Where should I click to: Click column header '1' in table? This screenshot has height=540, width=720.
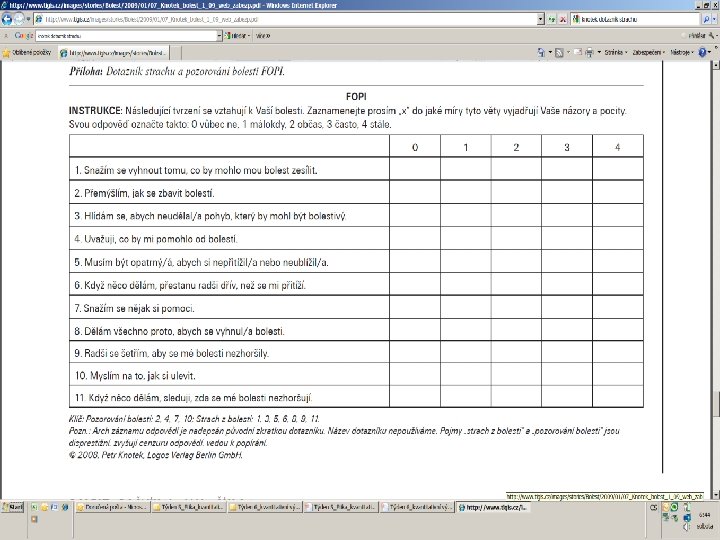pyautogui.click(x=466, y=147)
